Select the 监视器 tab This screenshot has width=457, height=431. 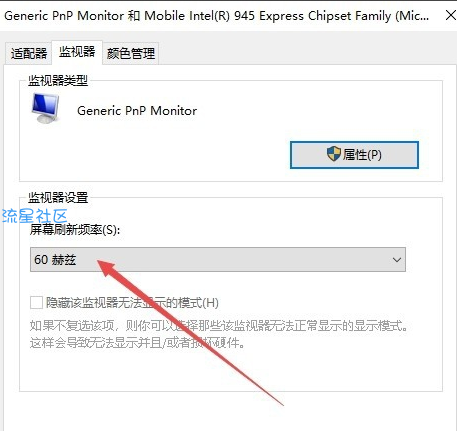77,52
